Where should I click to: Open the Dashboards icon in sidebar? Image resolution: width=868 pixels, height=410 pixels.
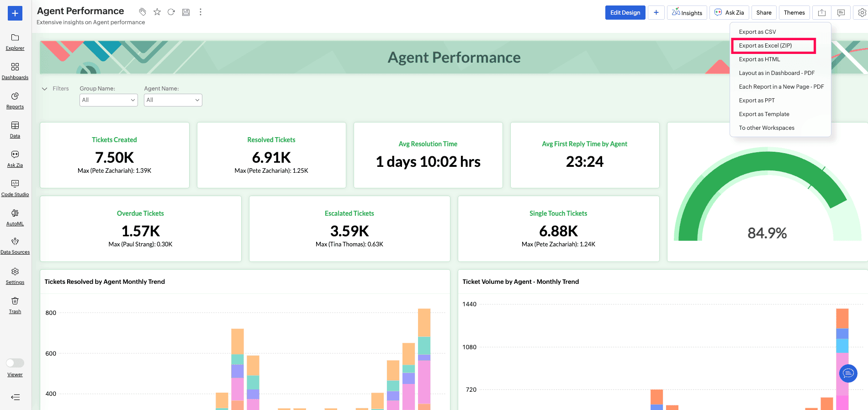(x=15, y=67)
